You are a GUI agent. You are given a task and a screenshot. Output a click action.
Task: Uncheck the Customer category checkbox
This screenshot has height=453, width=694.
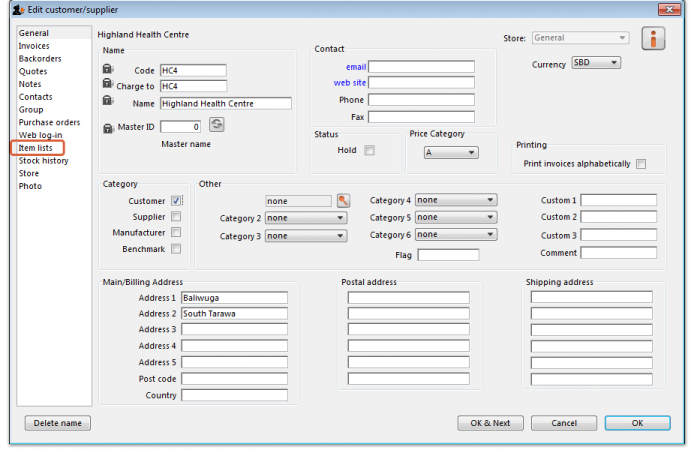click(176, 201)
